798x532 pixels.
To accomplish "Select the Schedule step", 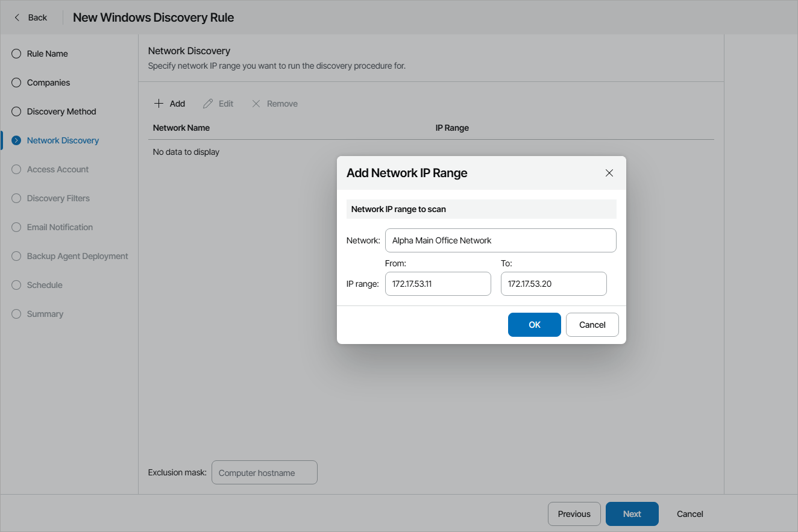I will (16, 284).
